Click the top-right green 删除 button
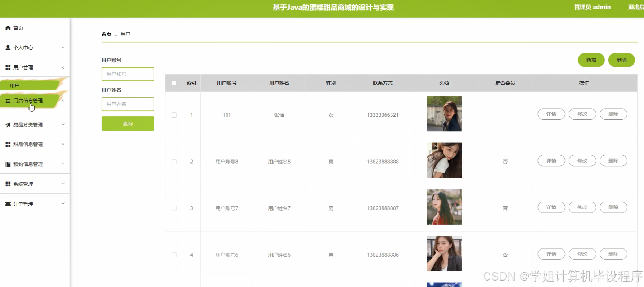Viewport: 644px width, 287px height. pos(621,60)
